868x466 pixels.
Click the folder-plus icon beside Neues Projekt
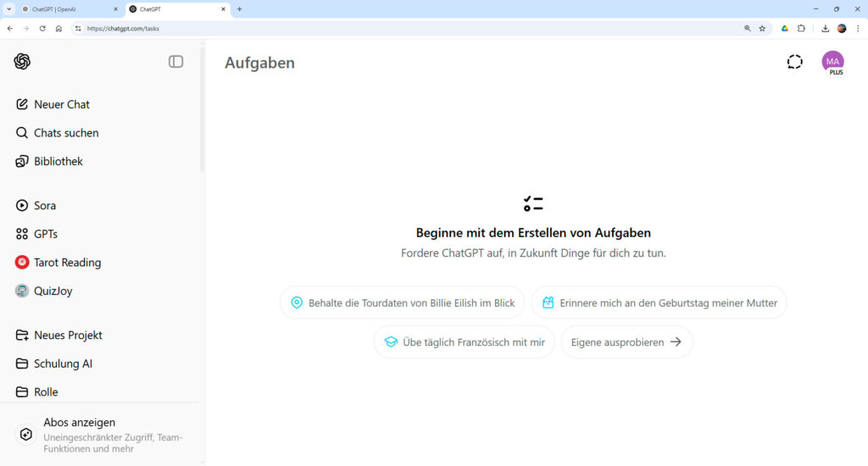[x=21, y=335]
